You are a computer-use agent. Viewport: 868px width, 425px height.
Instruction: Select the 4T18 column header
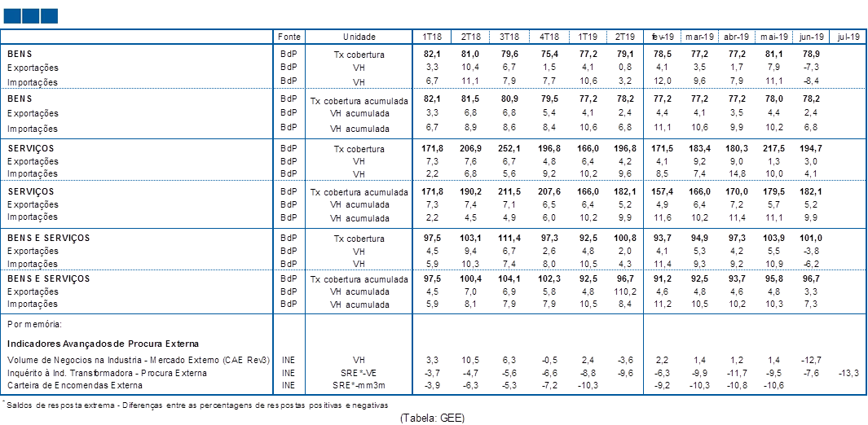(x=548, y=37)
